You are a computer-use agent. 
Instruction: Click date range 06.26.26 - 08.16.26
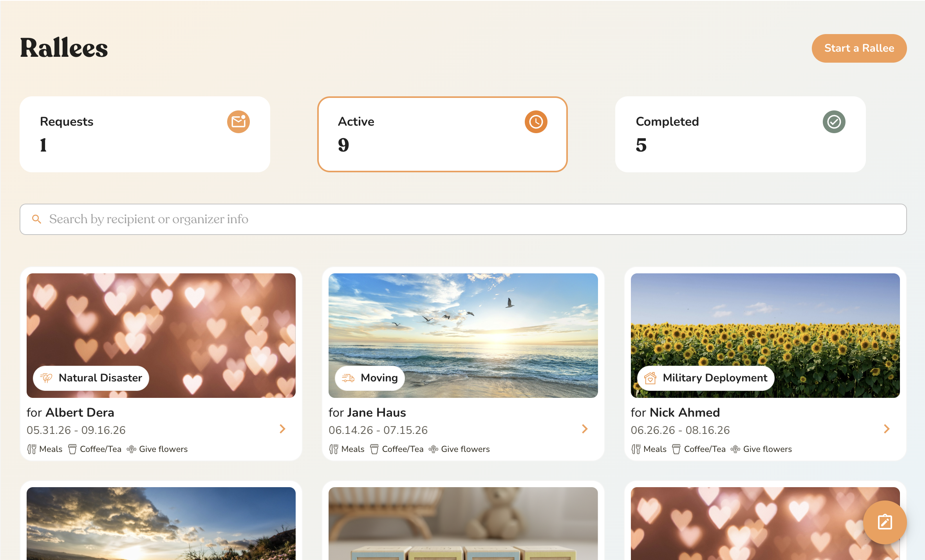tap(680, 430)
